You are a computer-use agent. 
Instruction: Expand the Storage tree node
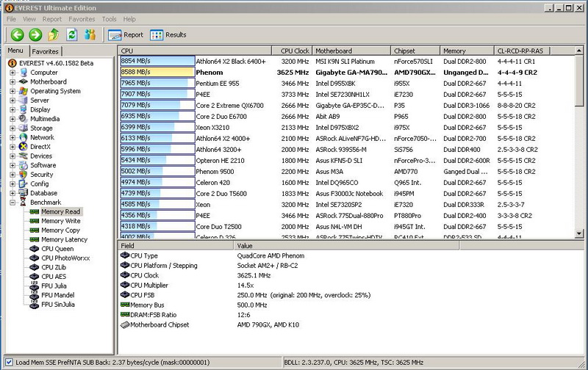pyautogui.click(x=12, y=128)
